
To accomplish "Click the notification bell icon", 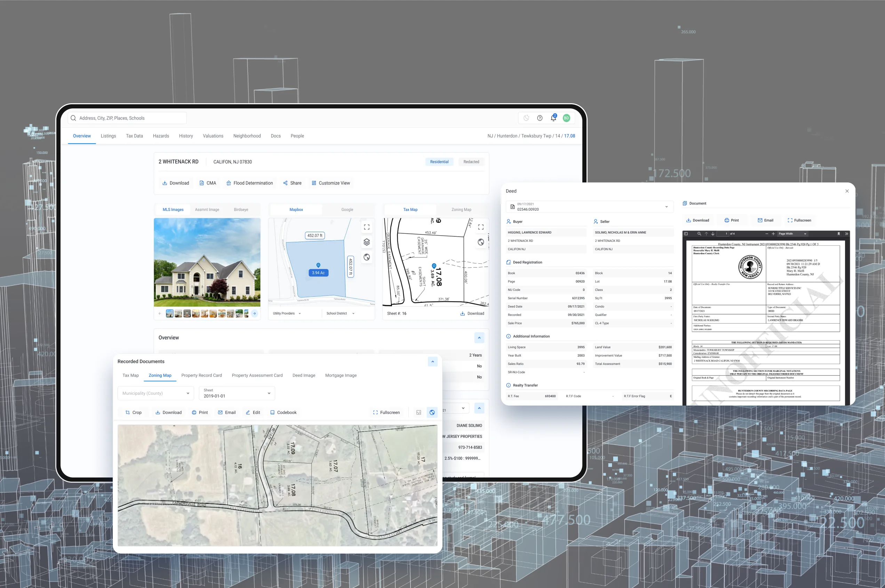I will pyautogui.click(x=553, y=118).
